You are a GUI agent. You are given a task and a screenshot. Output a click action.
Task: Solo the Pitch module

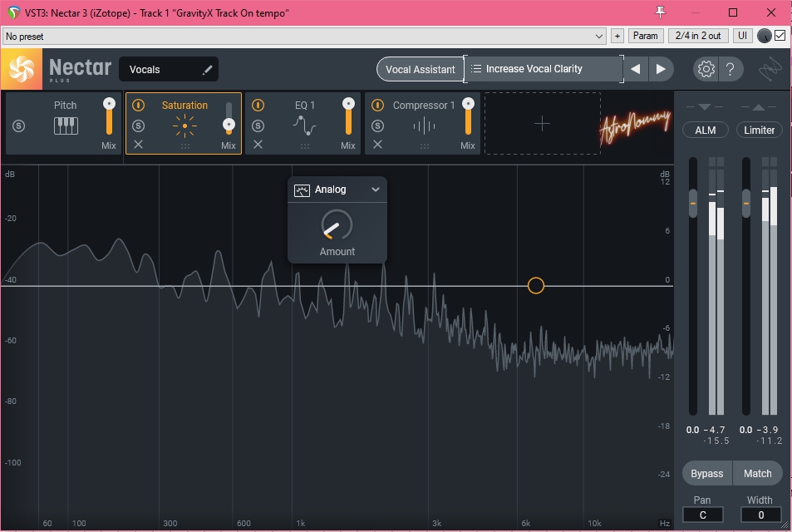tap(18, 126)
